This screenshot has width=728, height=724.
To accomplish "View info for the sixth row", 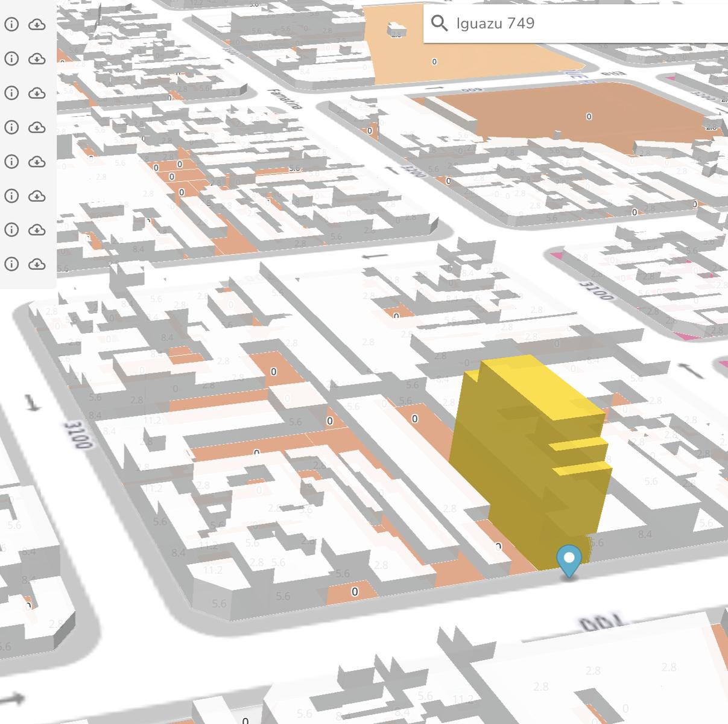I will coord(11,196).
